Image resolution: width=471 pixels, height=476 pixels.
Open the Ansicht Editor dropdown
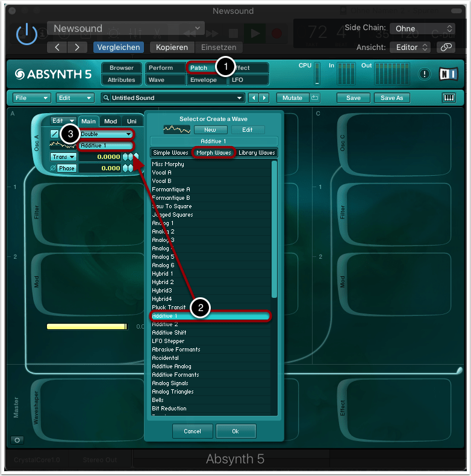click(x=410, y=48)
